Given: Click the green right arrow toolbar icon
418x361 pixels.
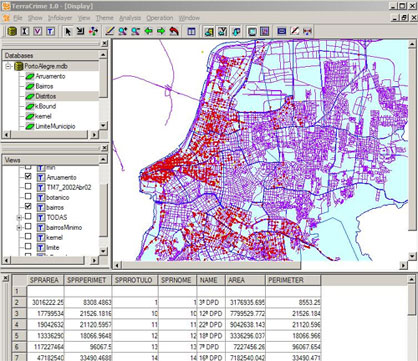Looking at the screenshot, I should pyautogui.click(x=161, y=32).
